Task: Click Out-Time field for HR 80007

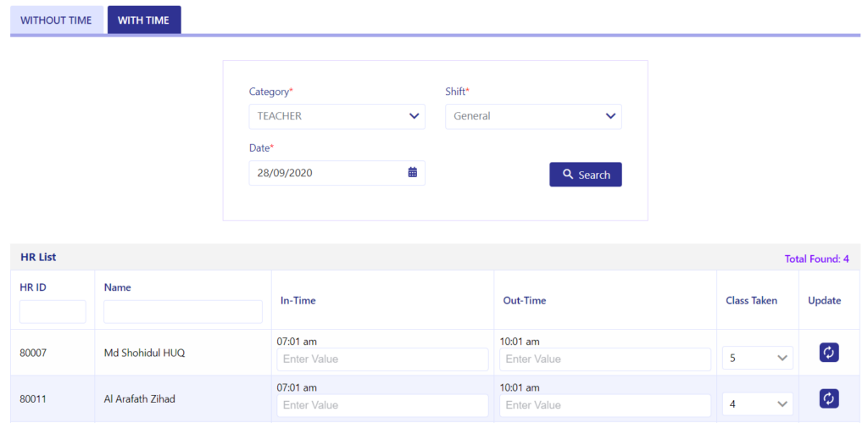Action: (x=605, y=359)
